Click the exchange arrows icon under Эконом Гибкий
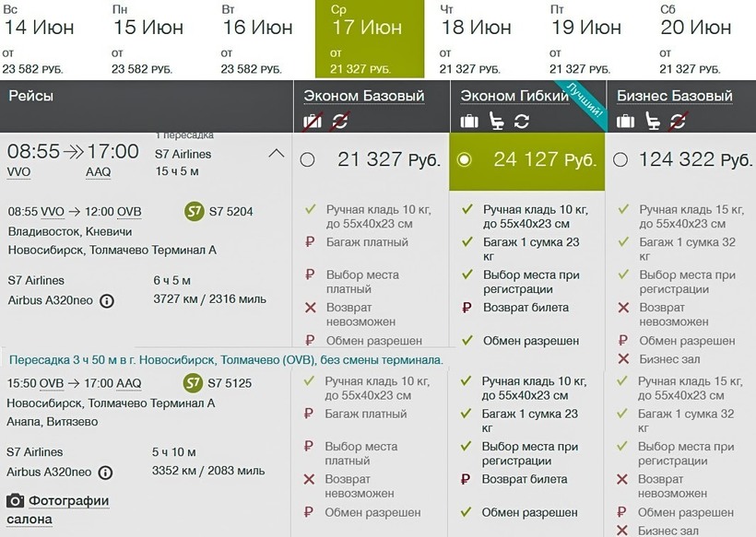Viewport: 756px width, 537px height. tap(522, 121)
